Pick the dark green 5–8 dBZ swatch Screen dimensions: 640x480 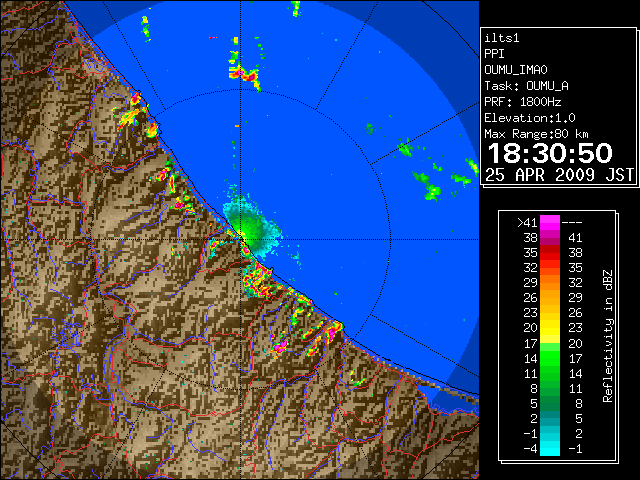click(x=550, y=403)
